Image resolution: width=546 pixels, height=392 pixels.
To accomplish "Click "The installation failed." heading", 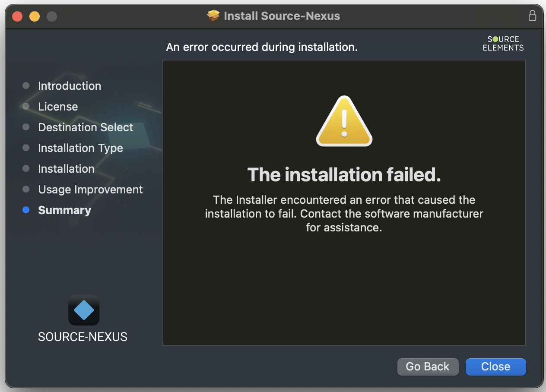I will [x=344, y=175].
